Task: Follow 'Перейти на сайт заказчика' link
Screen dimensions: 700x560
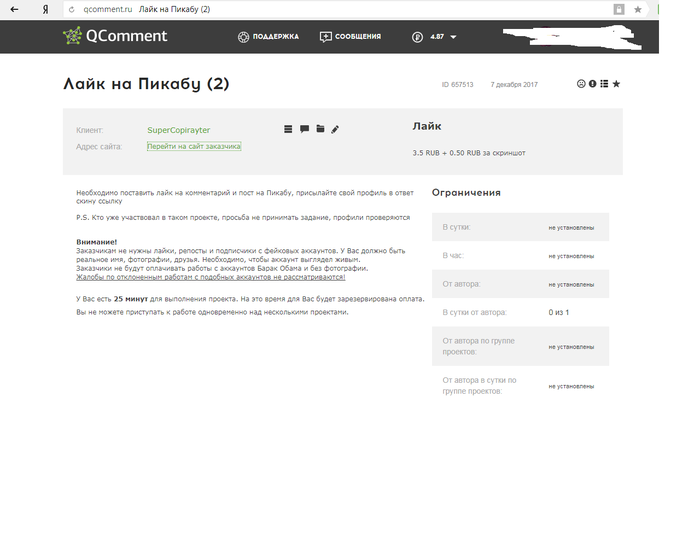Action: (x=194, y=146)
